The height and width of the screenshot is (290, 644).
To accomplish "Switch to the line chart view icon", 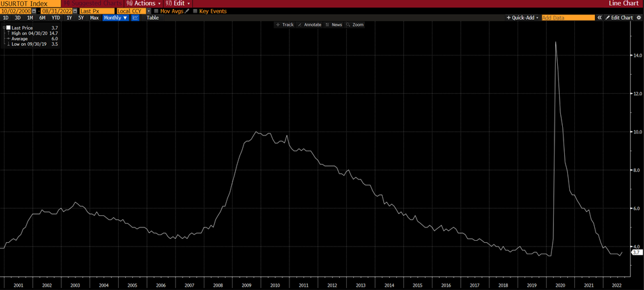I will [x=135, y=18].
